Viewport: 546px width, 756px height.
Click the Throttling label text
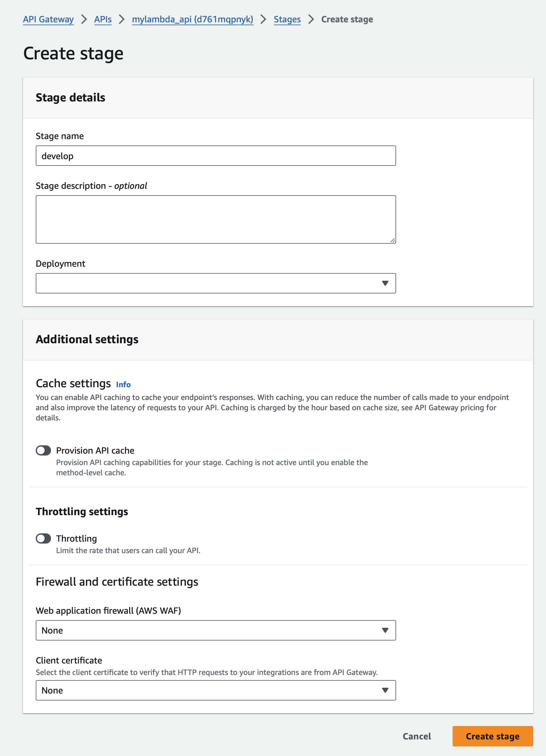click(x=76, y=538)
